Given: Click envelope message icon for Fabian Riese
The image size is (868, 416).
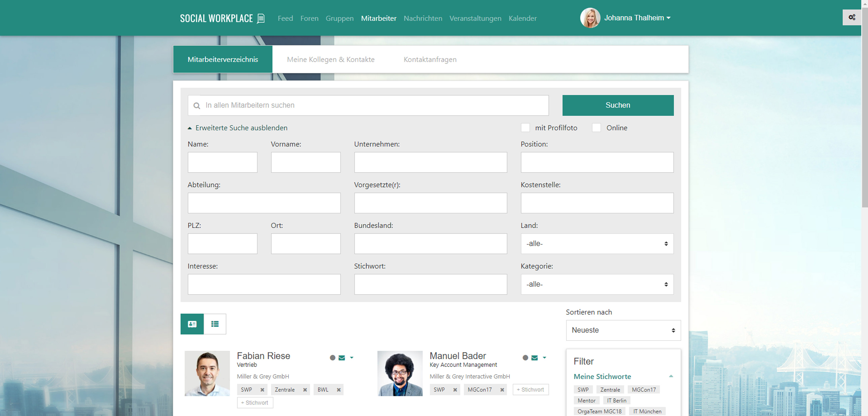Looking at the screenshot, I should 342,358.
